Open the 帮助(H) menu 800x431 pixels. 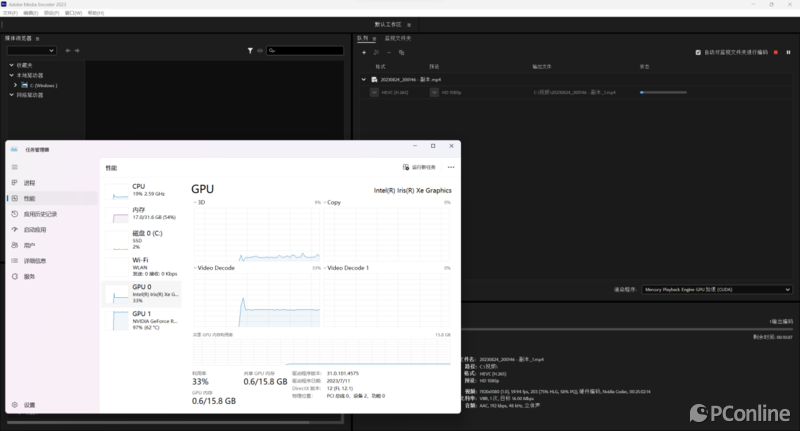[96, 13]
